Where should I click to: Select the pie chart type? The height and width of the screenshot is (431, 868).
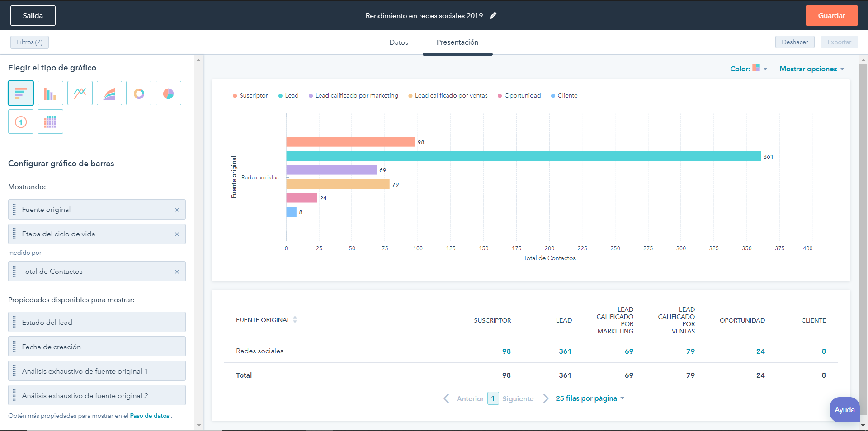168,93
